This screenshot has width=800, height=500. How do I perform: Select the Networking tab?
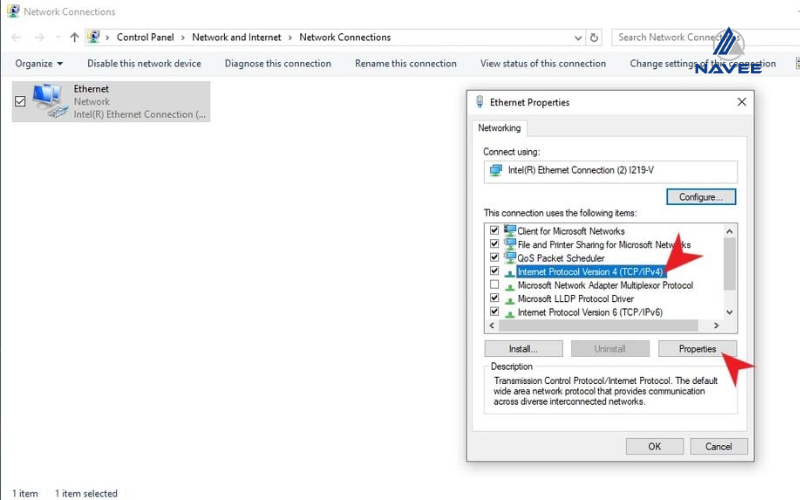[499, 128]
